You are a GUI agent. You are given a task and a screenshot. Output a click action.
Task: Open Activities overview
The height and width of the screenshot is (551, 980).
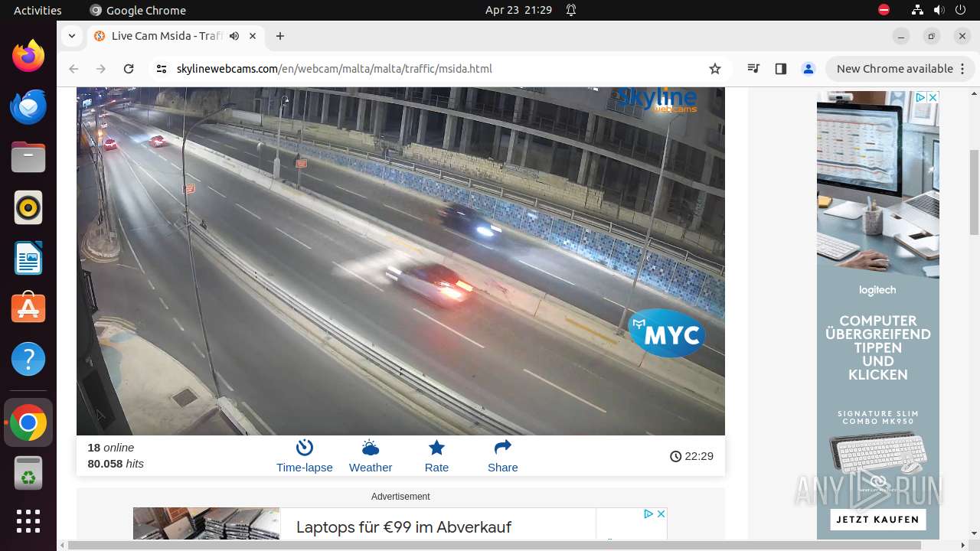pos(38,10)
